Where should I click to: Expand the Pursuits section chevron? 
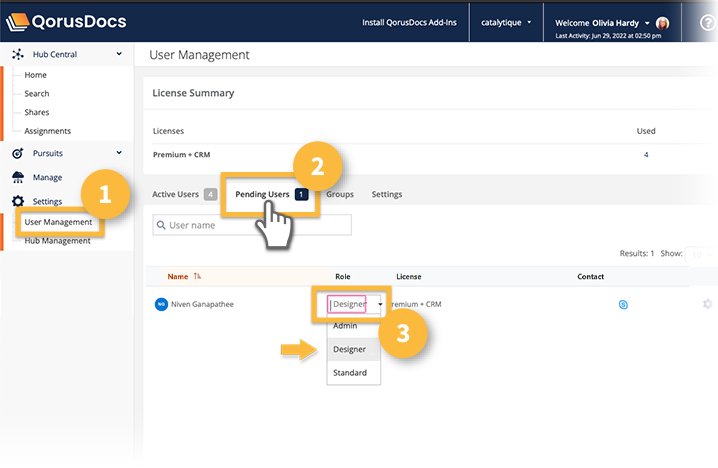click(x=119, y=152)
